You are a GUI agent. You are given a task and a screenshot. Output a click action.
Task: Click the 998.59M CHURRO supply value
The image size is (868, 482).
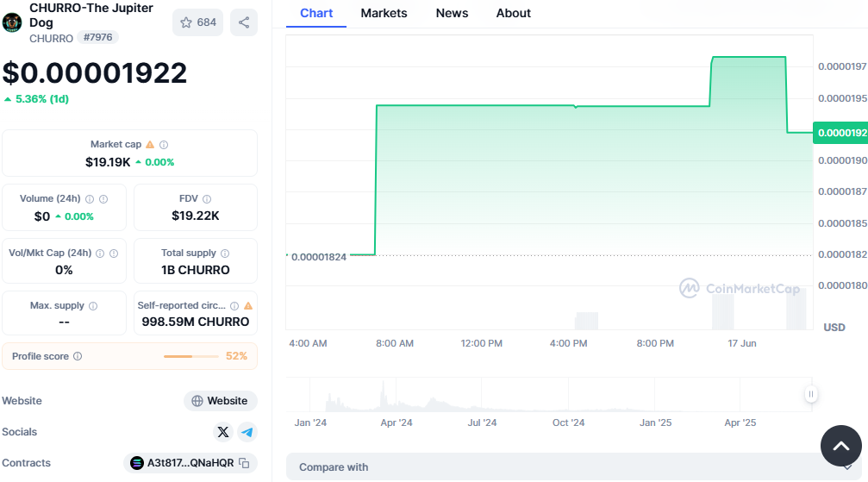(x=196, y=322)
